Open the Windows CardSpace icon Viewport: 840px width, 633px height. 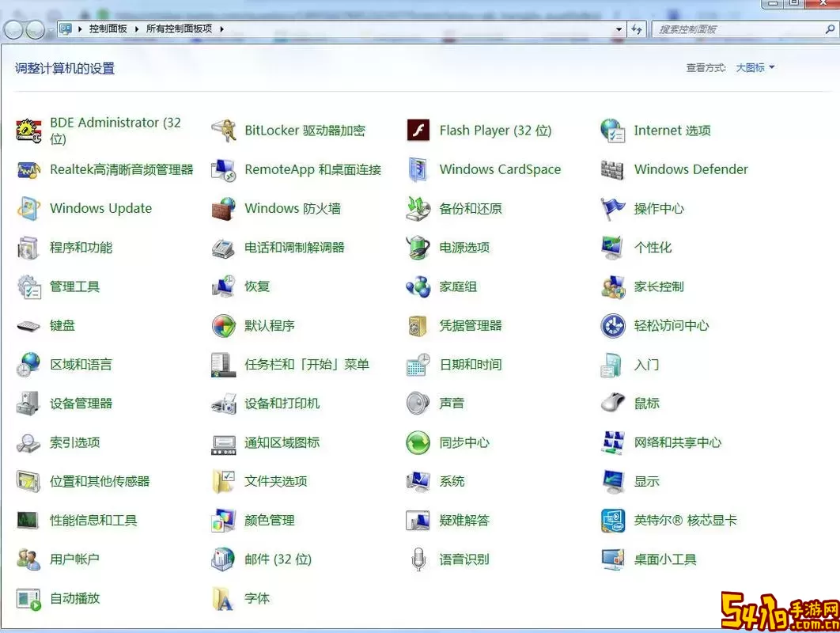[x=418, y=170]
